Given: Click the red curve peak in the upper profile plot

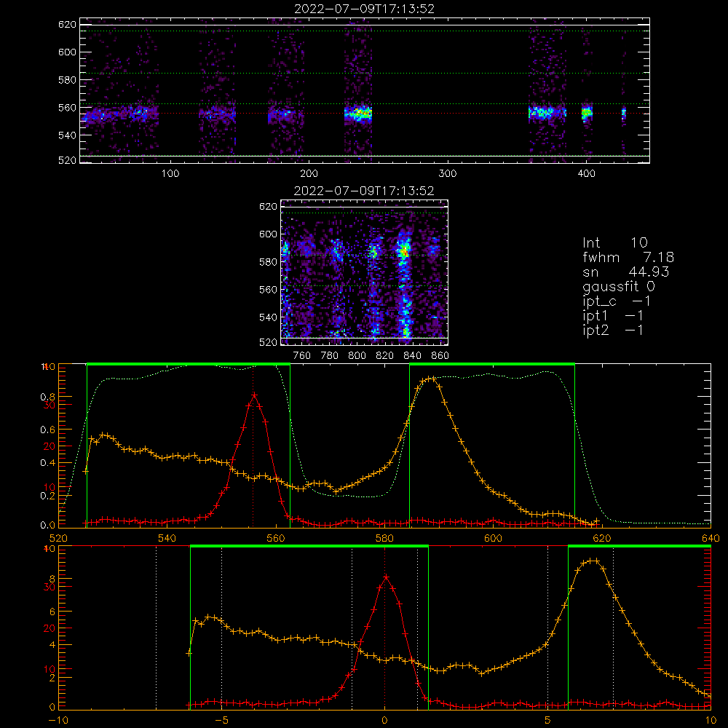Looking at the screenshot, I should pos(253,395).
